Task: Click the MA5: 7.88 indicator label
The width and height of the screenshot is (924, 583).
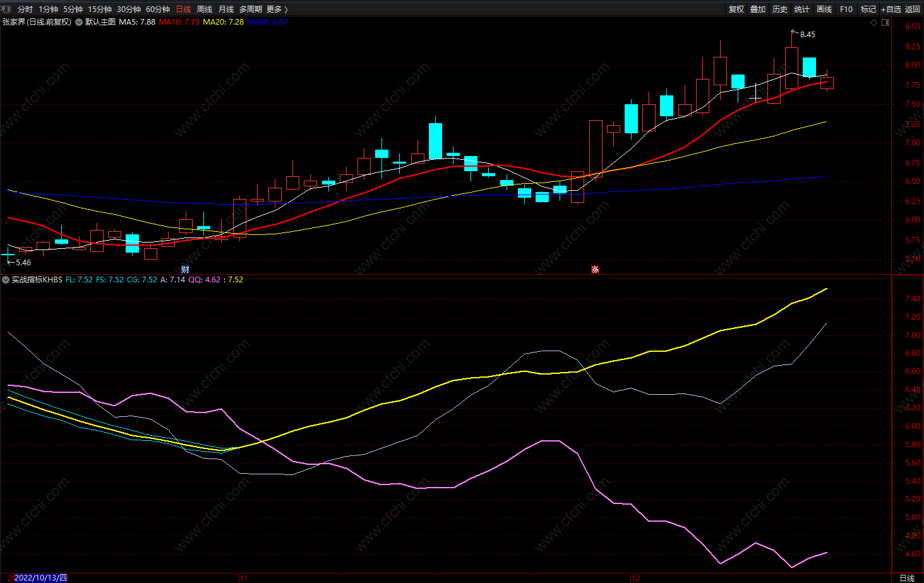Action: [x=137, y=22]
